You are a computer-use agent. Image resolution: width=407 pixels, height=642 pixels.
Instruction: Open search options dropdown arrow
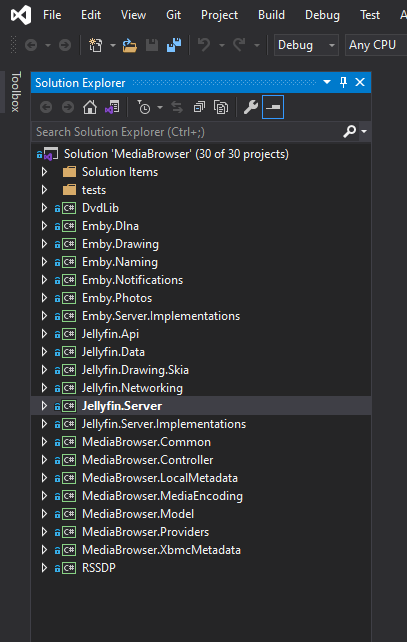pos(364,131)
